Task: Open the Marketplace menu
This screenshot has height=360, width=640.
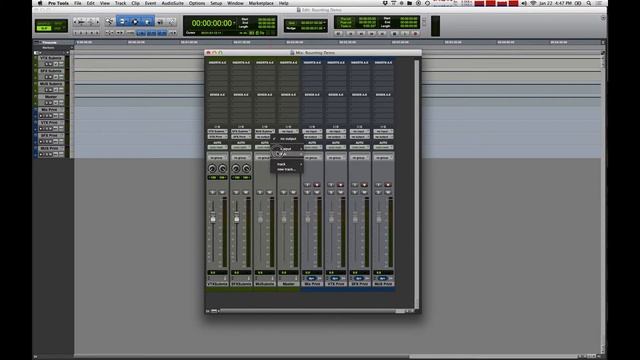Action: pos(261,3)
